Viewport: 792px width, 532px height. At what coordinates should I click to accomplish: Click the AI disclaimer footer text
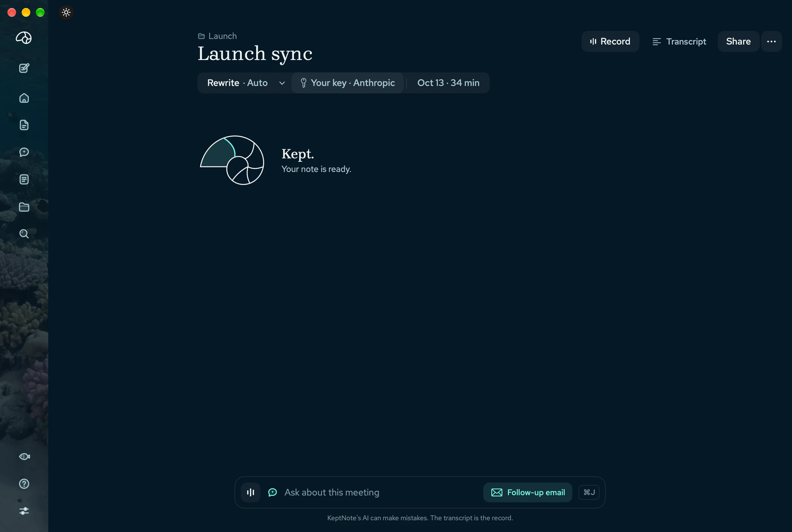(420, 518)
